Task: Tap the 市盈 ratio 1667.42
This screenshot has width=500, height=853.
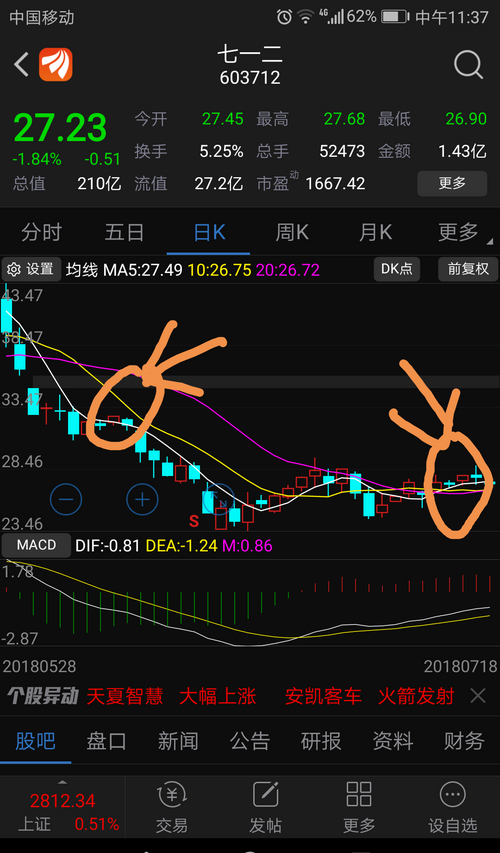Action: coord(335,183)
